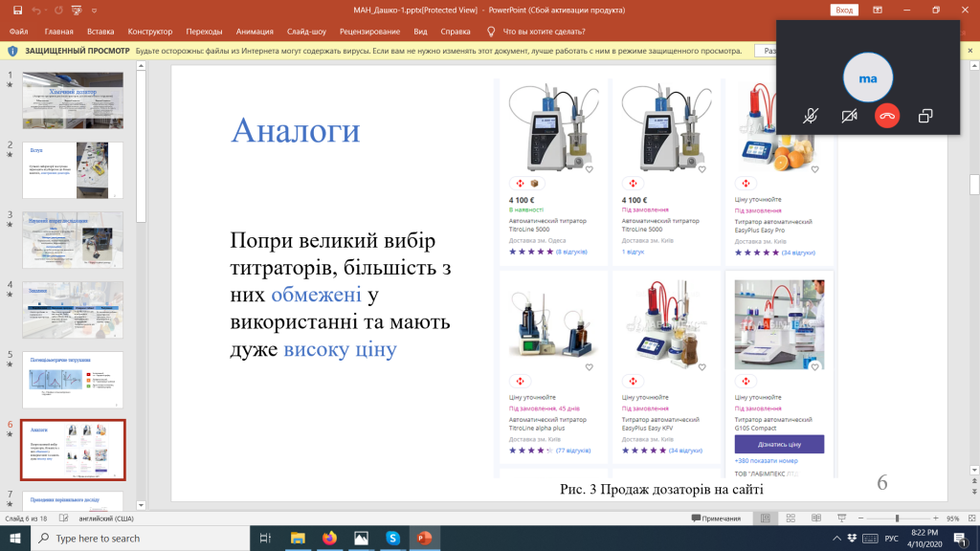Click the pop-out window icon in call overlay
This screenshot has height=551, width=980.
[925, 116]
